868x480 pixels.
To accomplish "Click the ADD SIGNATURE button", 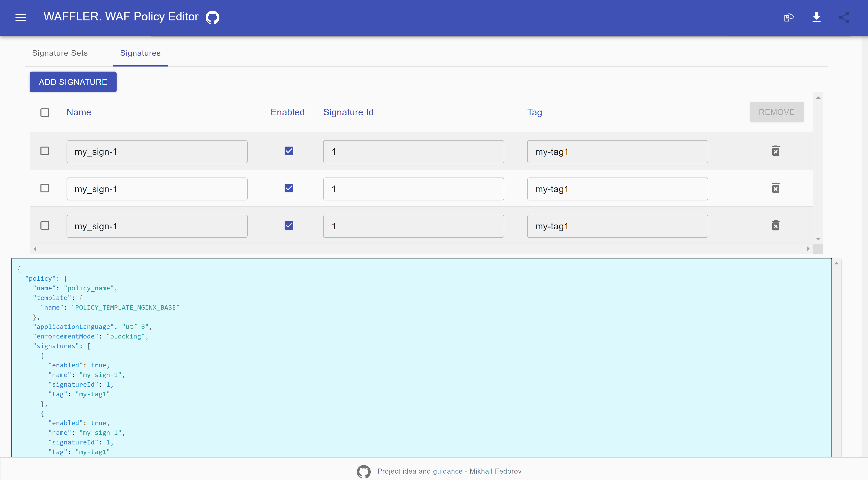I will tap(73, 82).
